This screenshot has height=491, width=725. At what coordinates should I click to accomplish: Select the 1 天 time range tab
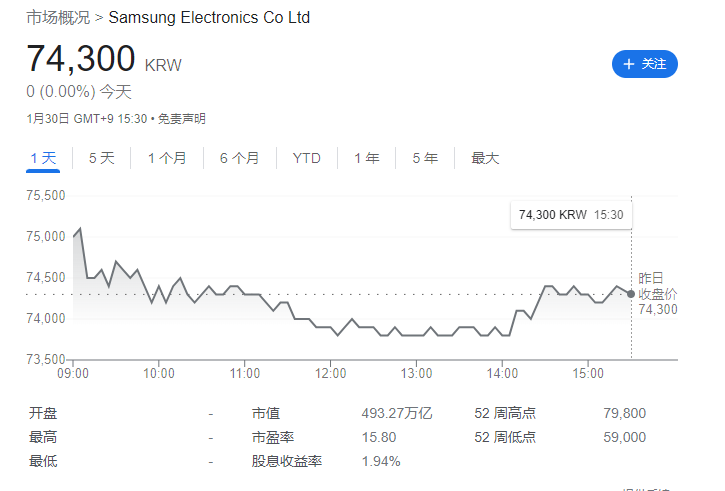[44, 158]
